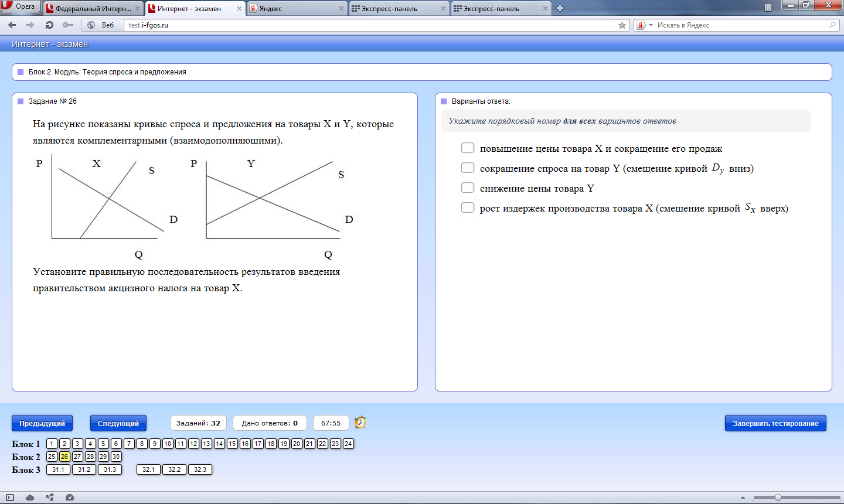Click Завершить тестирование button
Image resolution: width=844 pixels, height=504 pixels.
[775, 423]
